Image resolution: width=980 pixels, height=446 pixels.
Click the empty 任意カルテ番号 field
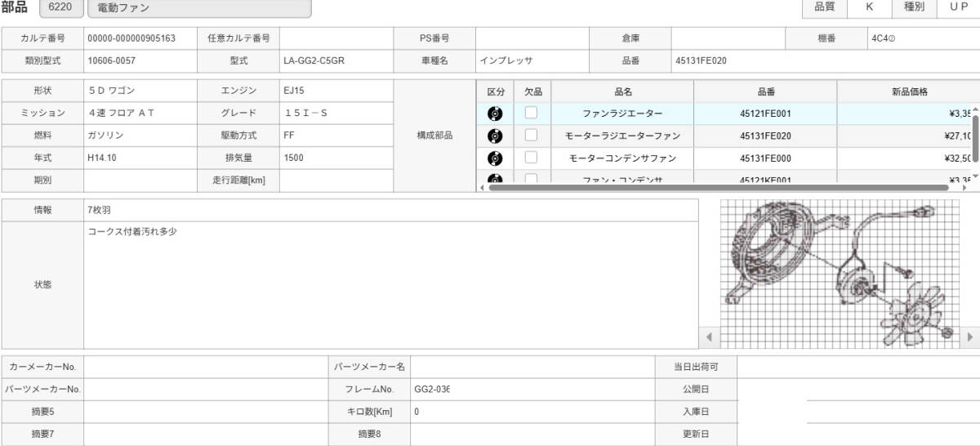pos(336,38)
